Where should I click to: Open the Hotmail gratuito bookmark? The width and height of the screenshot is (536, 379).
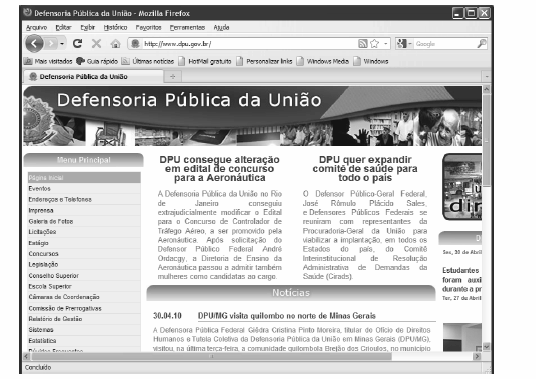205,61
